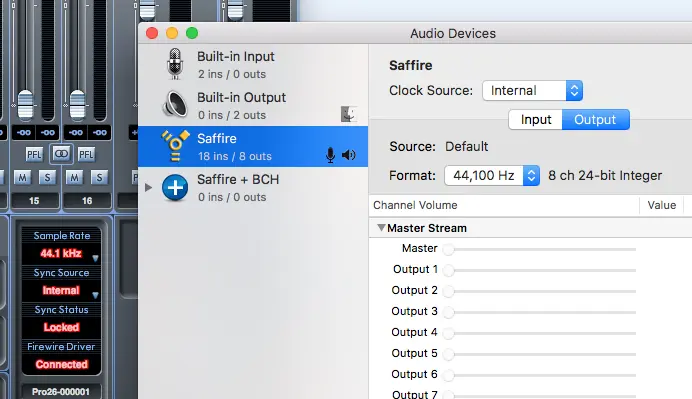Screen dimensions: 692x399
Task: Solo mixer channel 16
Action: (99, 177)
